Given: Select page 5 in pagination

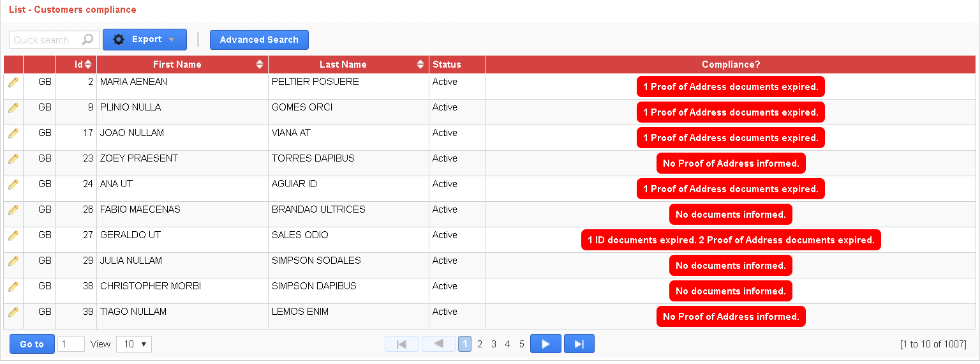Looking at the screenshot, I should coord(521,344).
